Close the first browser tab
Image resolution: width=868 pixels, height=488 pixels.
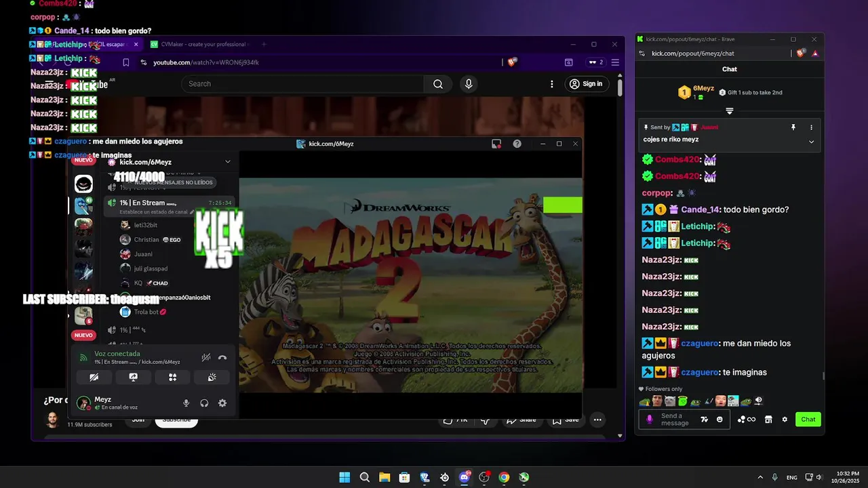pyautogui.click(x=136, y=44)
